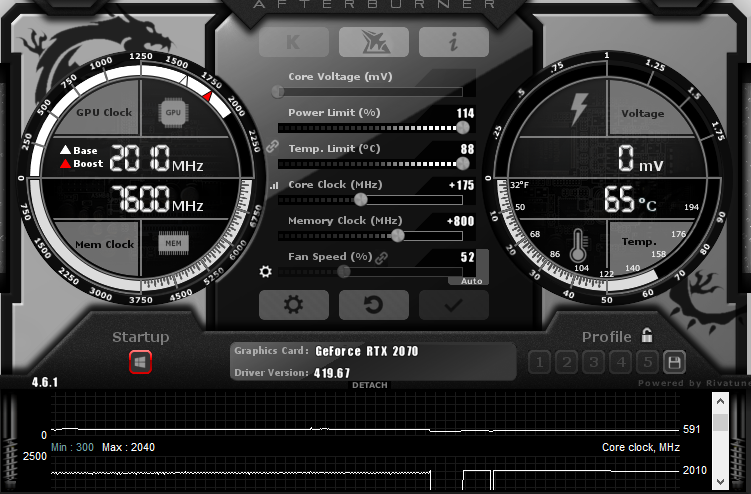Select profile slot 1
The image size is (751, 494).
click(540, 362)
